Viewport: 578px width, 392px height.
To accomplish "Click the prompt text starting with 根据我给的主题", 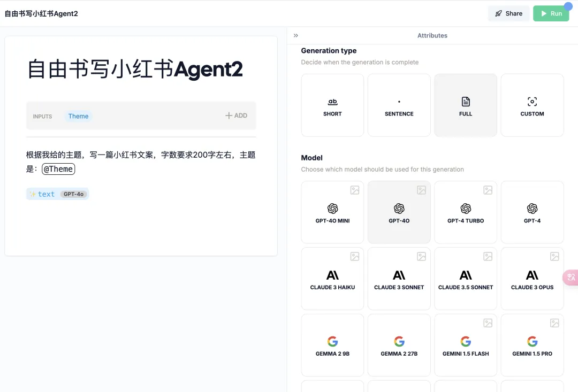I will [141, 162].
